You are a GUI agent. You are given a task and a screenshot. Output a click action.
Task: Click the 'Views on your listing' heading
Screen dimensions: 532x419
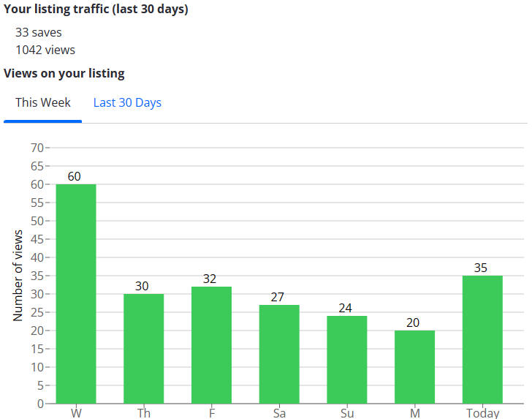pos(64,73)
